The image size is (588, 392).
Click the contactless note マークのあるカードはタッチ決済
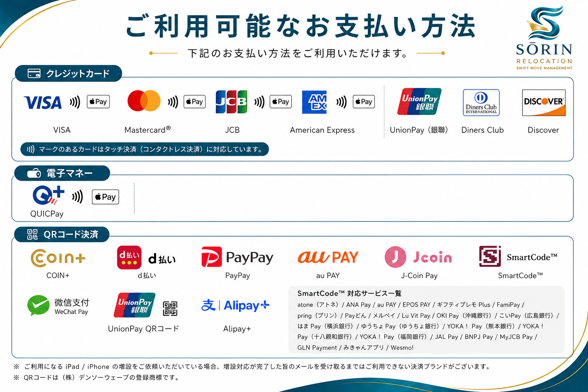coord(145,149)
